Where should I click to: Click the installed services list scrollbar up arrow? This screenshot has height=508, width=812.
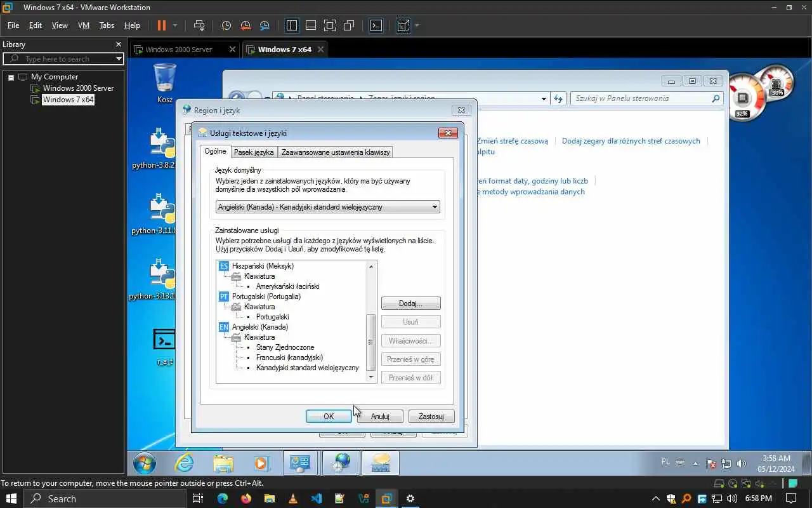[x=371, y=266]
